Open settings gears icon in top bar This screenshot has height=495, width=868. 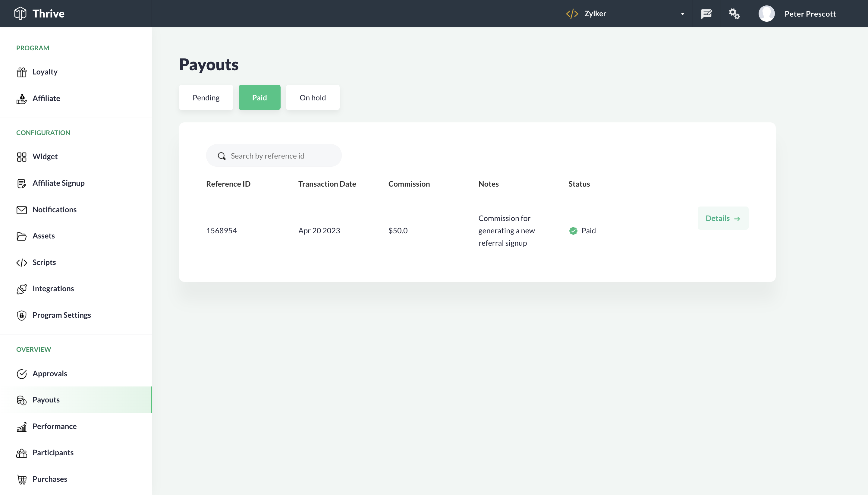(x=734, y=14)
